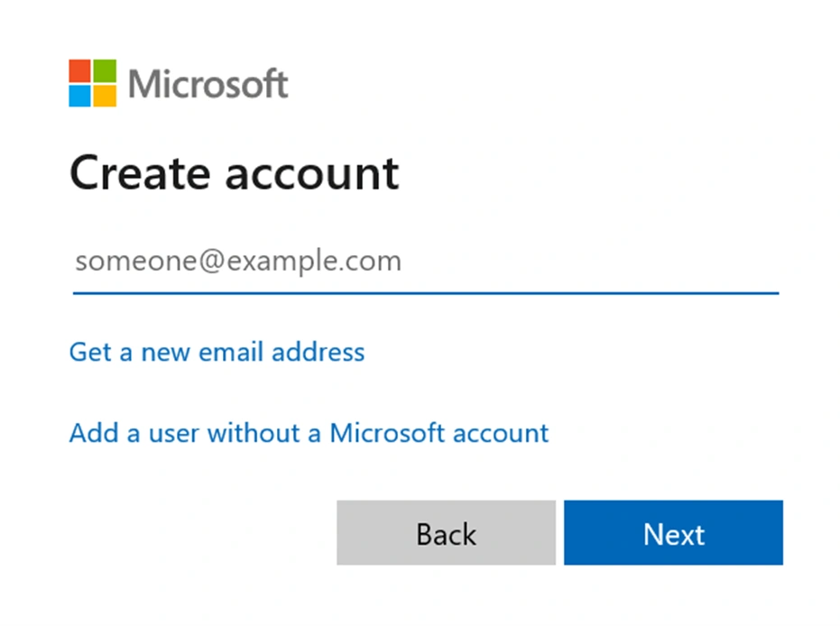The image size is (840, 626).
Task: Click the blue square in the Microsoft logo
Action: point(78,95)
